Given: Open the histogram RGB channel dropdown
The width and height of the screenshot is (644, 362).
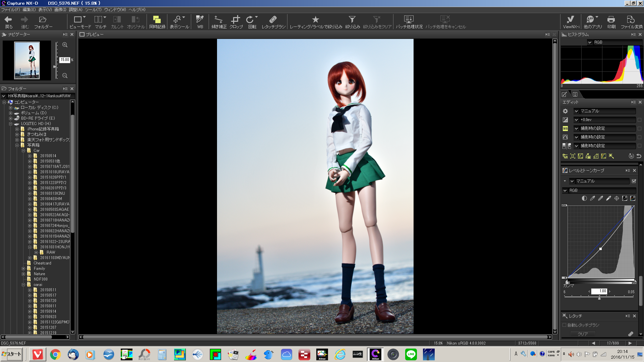Looking at the screenshot, I should 590,42.
